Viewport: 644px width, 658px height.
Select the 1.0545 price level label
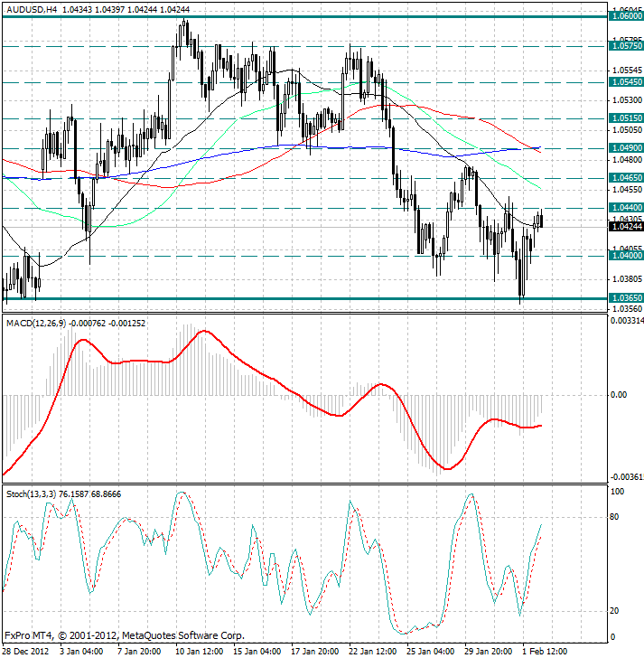[626, 81]
